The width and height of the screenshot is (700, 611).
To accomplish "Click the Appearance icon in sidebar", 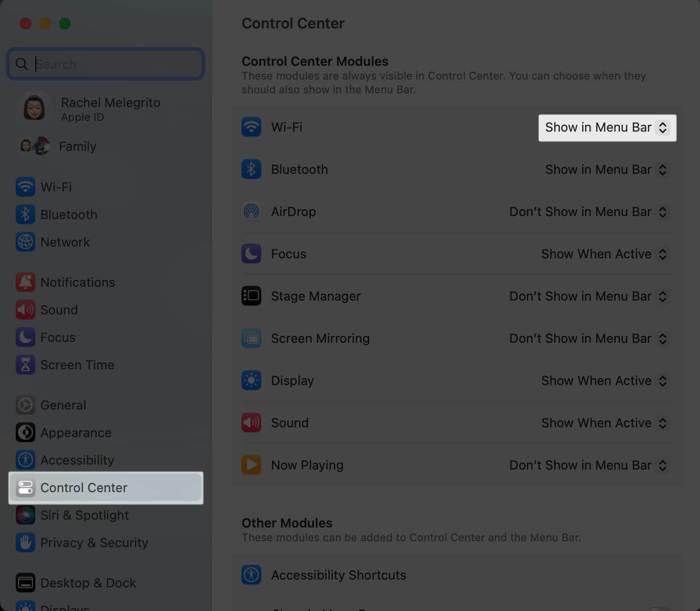I will [x=26, y=433].
